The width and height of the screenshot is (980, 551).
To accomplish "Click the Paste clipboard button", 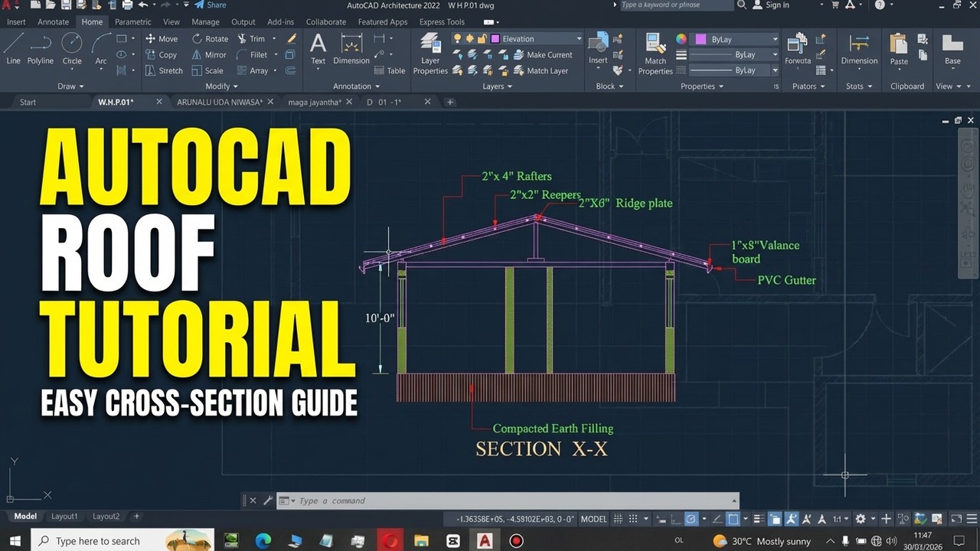I will click(x=899, y=49).
